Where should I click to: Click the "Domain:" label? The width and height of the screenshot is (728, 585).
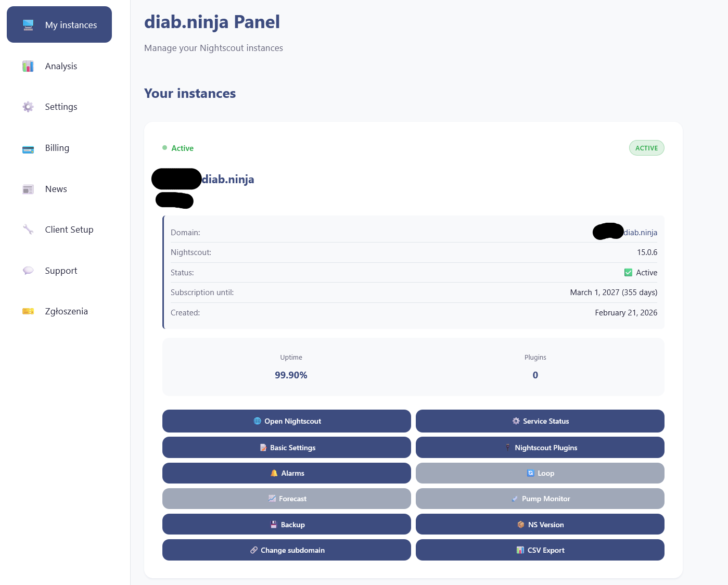185,233
